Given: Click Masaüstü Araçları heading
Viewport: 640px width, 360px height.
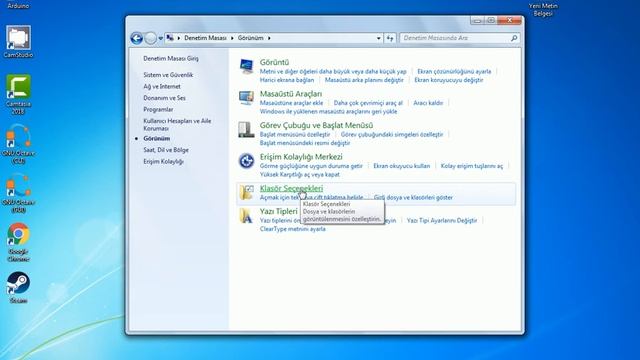Looking at the screenshot, I should pyautogui.click(x=291, y=94).
